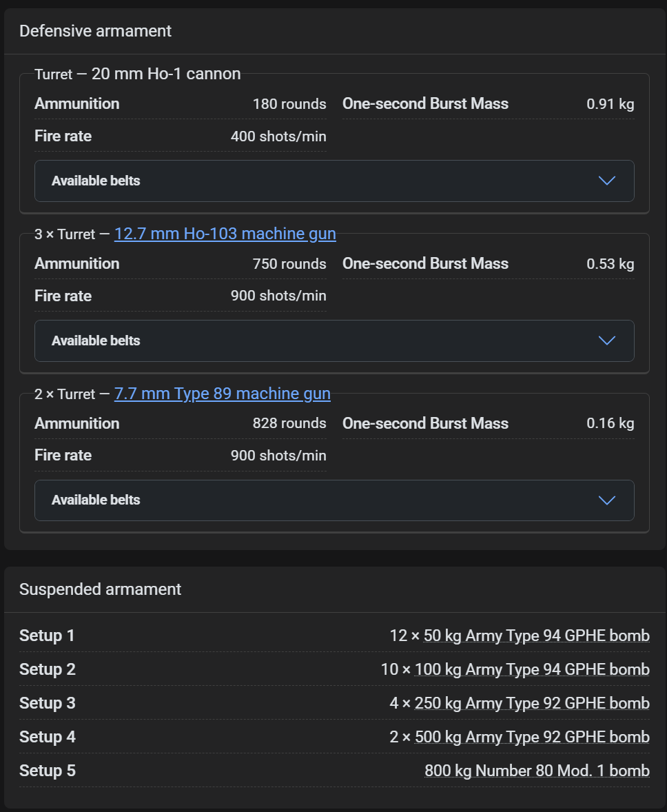
Task: Select the Setup 5 row label
Action: [x=47, y=771]
